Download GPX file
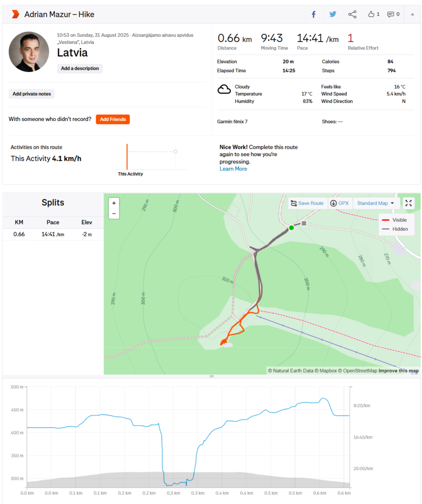422x504 pixels. [340, 203]
